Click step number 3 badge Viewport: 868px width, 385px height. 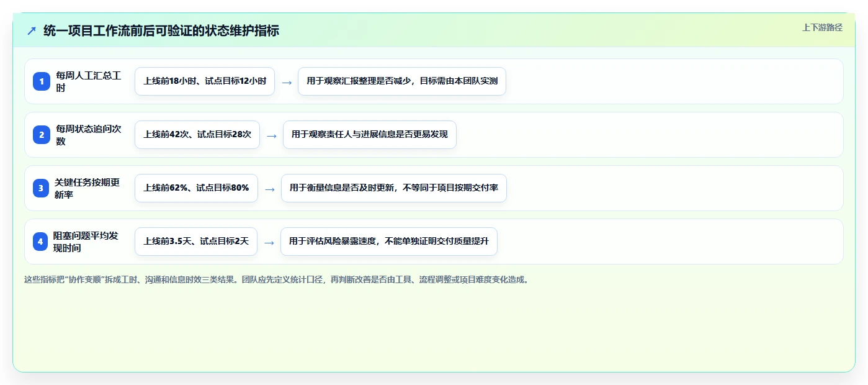point(41,188)
